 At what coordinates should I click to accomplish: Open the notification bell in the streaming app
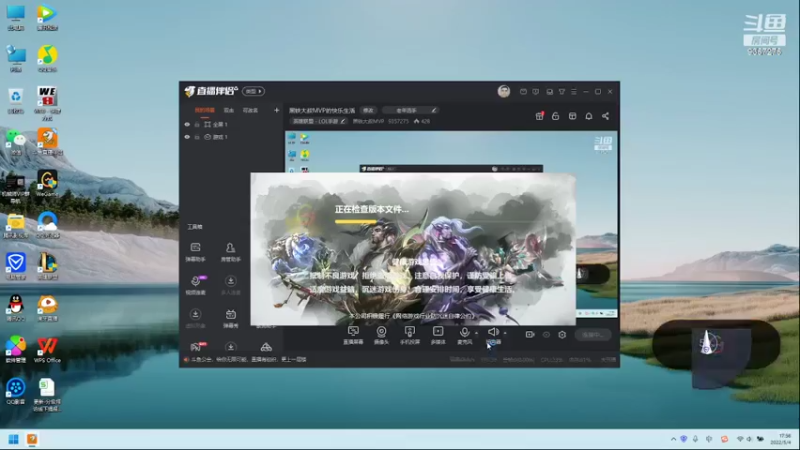[x=589, y=116]
